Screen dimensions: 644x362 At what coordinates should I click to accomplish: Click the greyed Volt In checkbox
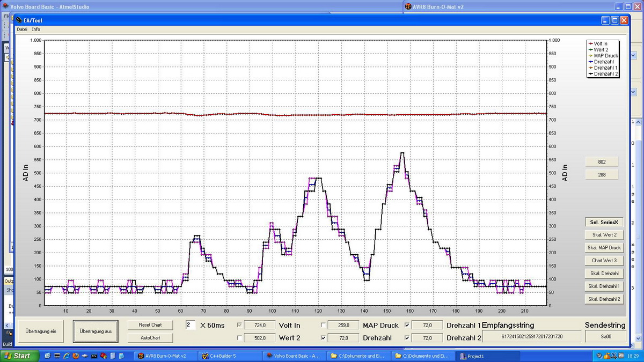pos(239,325)
